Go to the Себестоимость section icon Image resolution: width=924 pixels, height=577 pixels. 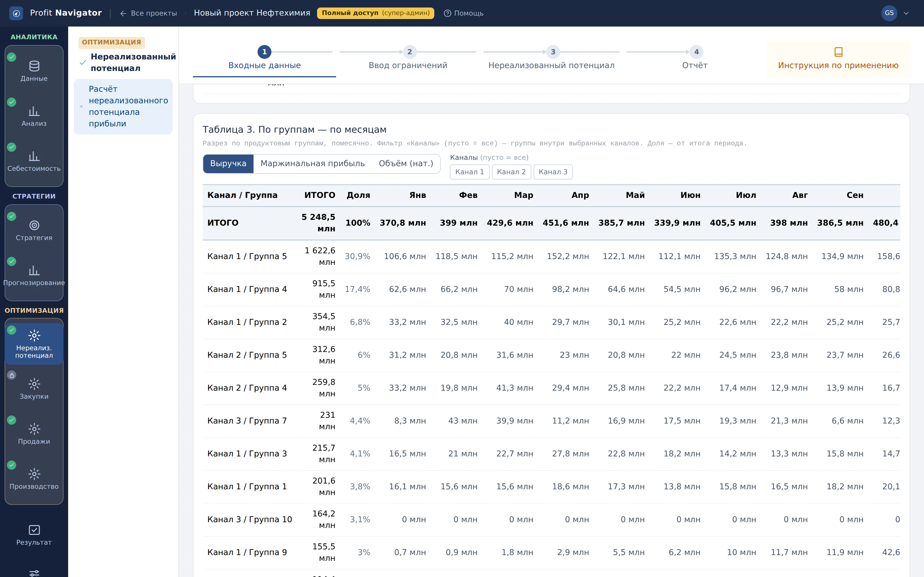34,156
